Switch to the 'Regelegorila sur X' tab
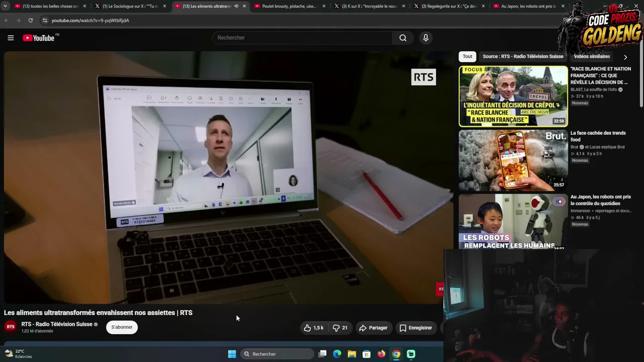644x362 pixels. 450,6
